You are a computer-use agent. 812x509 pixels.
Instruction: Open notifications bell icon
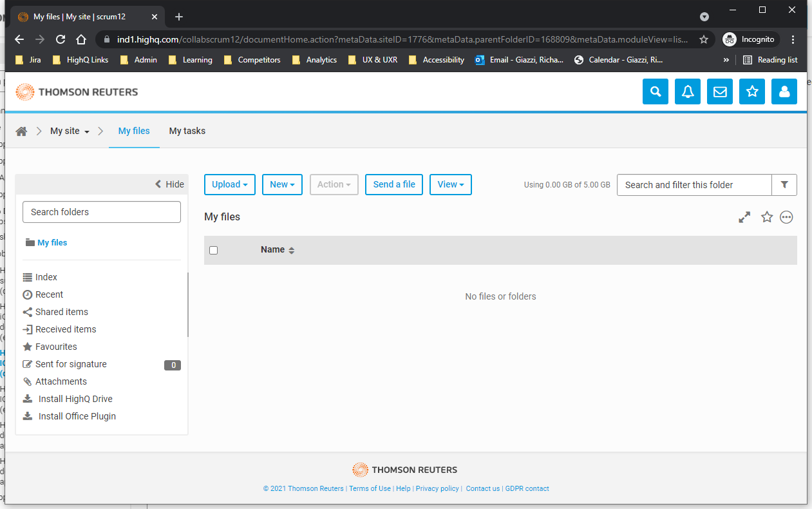(688, 91)
